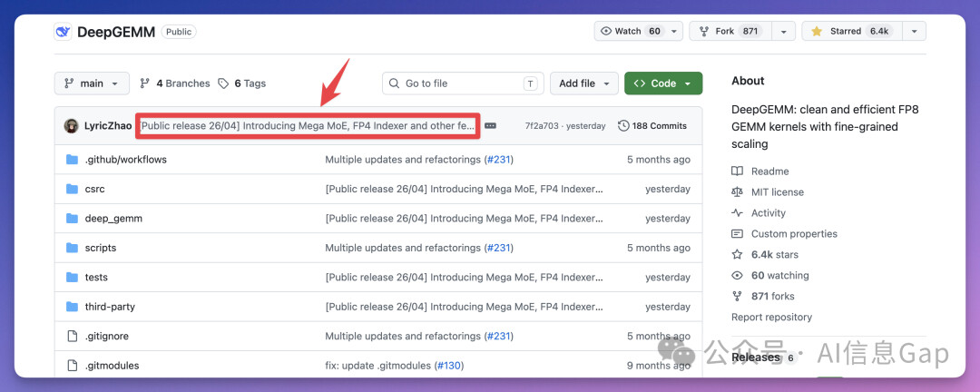Click the Go to file search field
The height and width of the screenshot is (392, 980).
pos(462,83)
